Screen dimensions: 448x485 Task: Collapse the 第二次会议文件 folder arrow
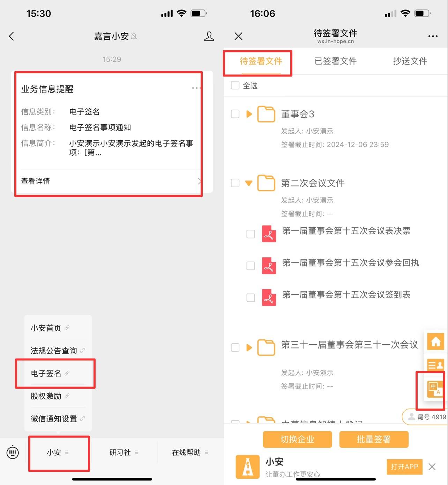coord(249,183)
